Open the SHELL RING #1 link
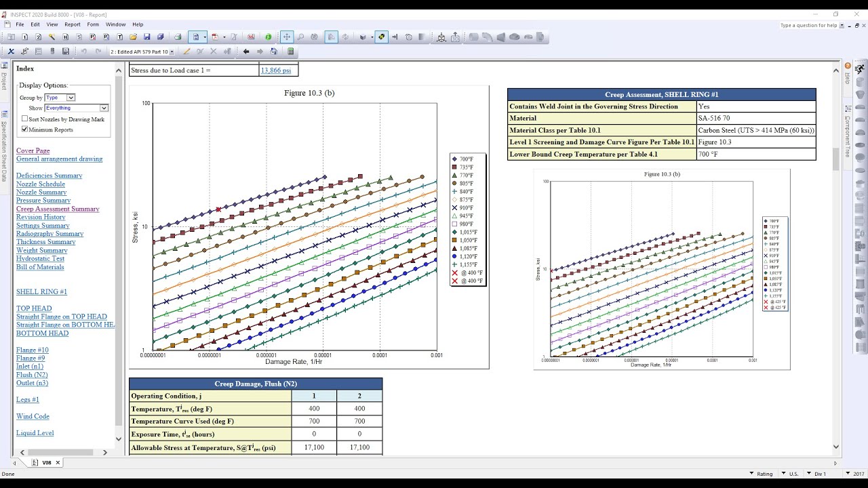The image size is (868, 488). [x=41, y=291]
